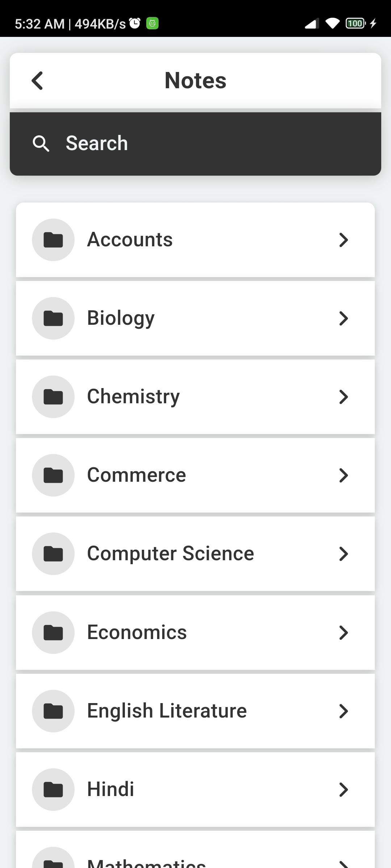Focus the Search input field
This screenshot has width=391, height=868.
(x=195, y=144)
